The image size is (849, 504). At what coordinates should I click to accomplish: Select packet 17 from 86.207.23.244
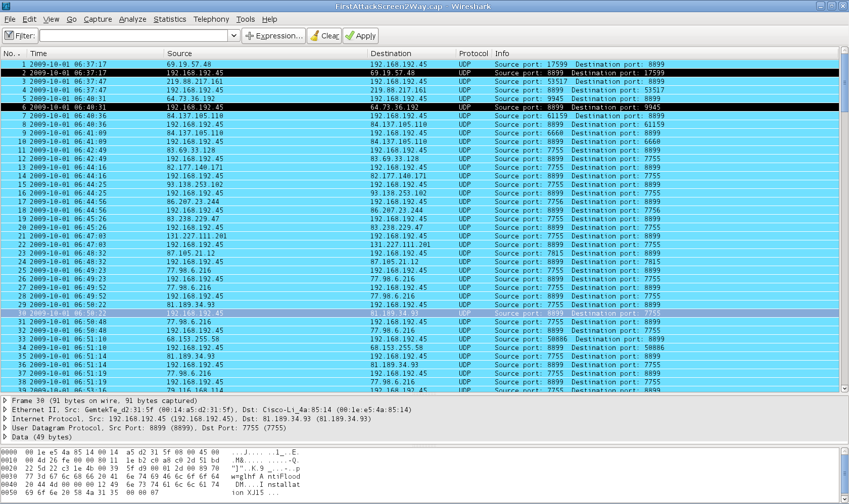[419, 201]
